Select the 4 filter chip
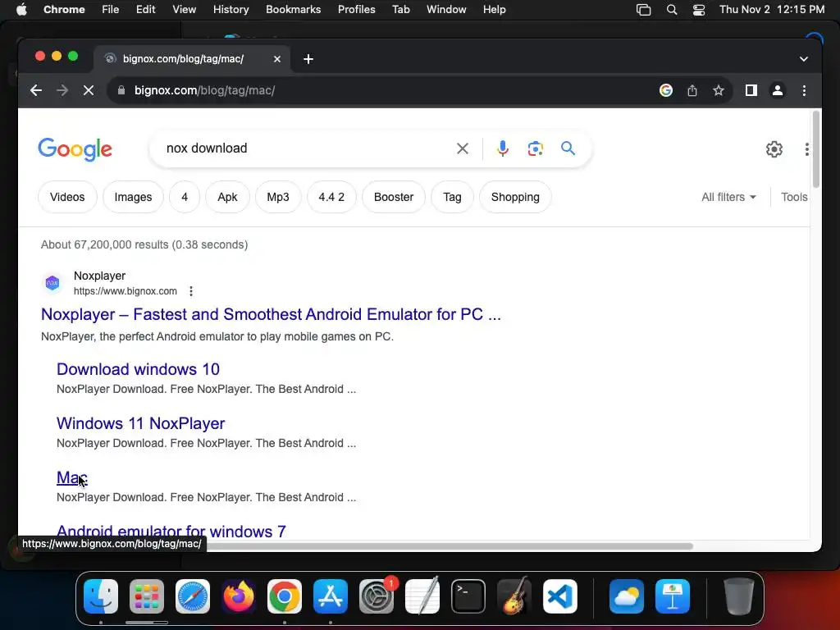 [x=185, y=197]
